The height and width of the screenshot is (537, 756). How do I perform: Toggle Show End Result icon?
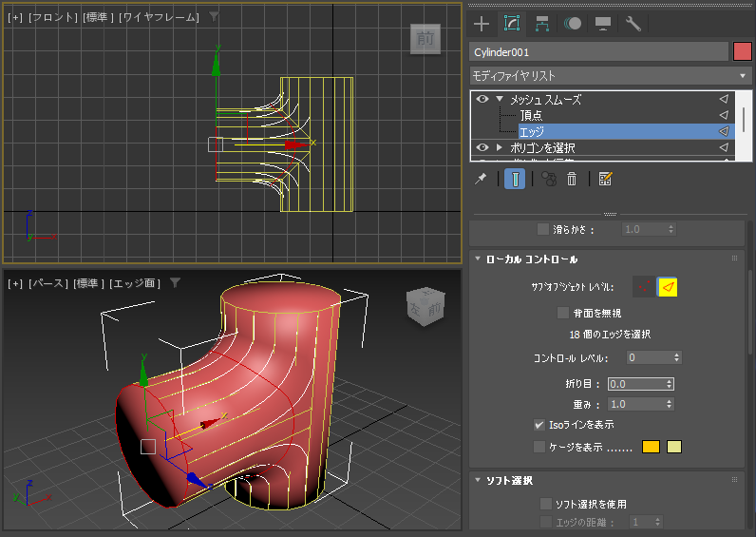(515, 179)
